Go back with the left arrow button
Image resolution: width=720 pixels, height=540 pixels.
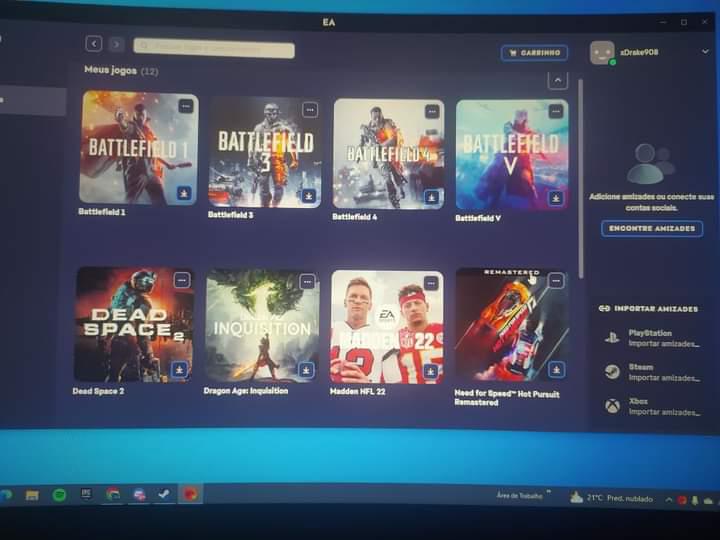tap(94, 44)
